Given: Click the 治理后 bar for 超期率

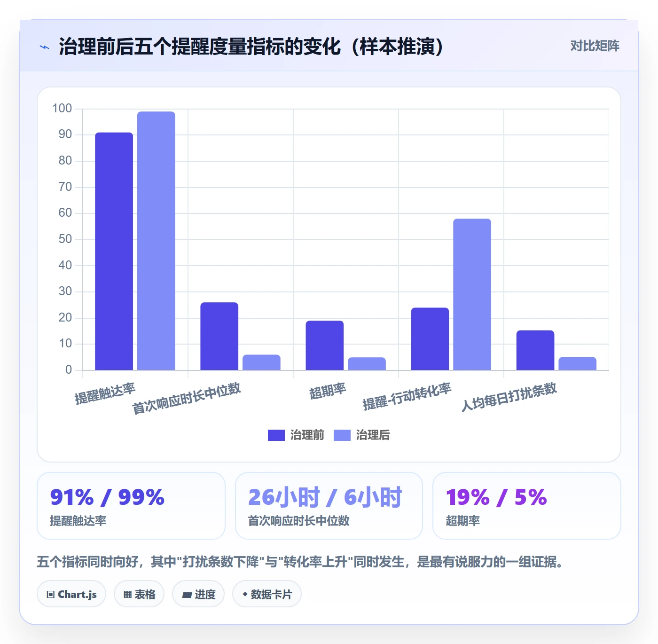Looking at the screenshot, I should (x=367, y=364).
